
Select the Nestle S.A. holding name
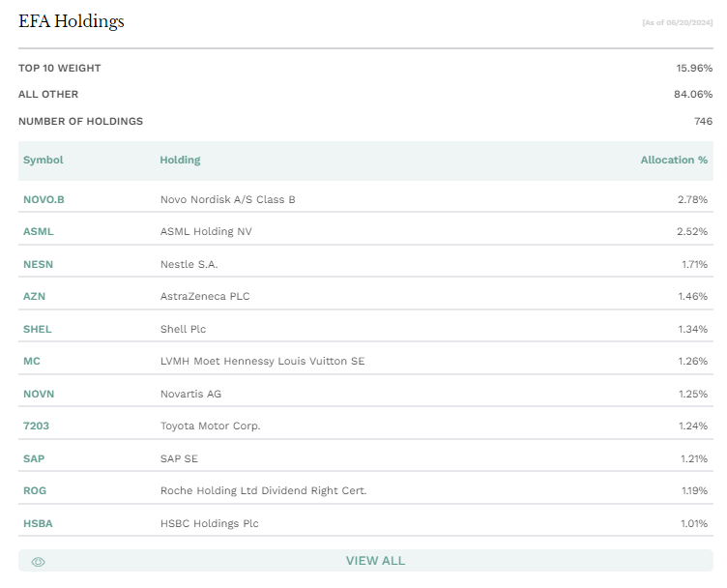tap(189, 264)
